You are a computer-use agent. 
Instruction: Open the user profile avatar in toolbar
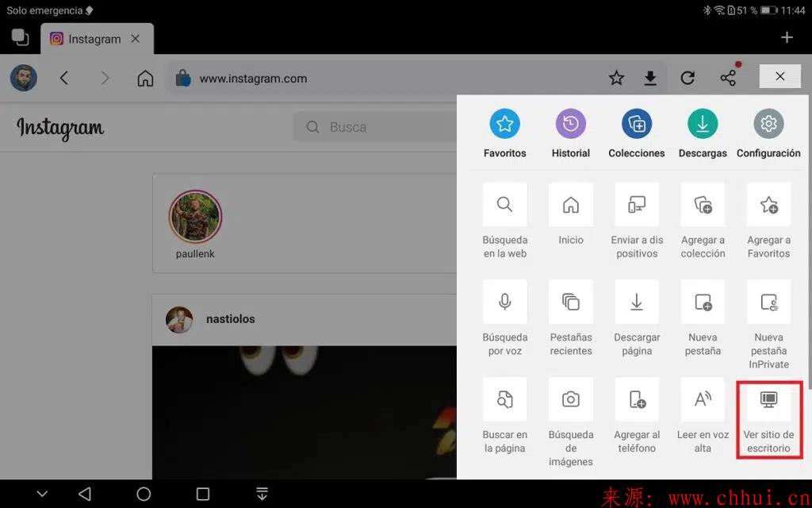point(24,79)
